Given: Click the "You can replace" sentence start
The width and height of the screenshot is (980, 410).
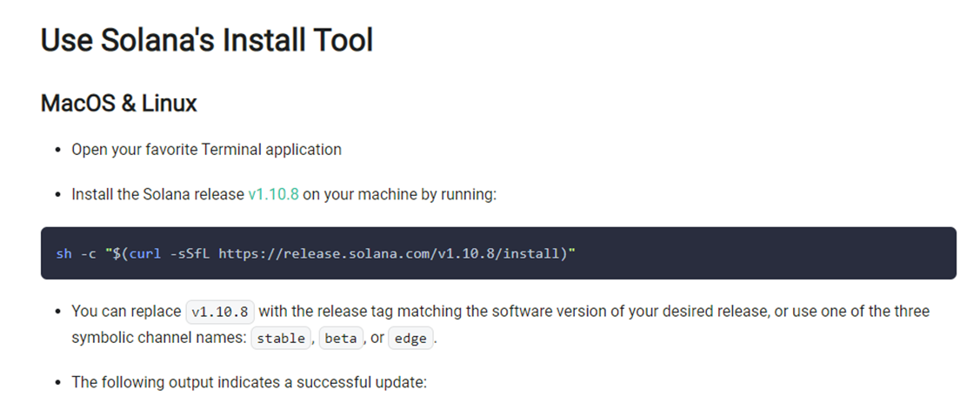Looking at the screenshot, I should [126, 311].
